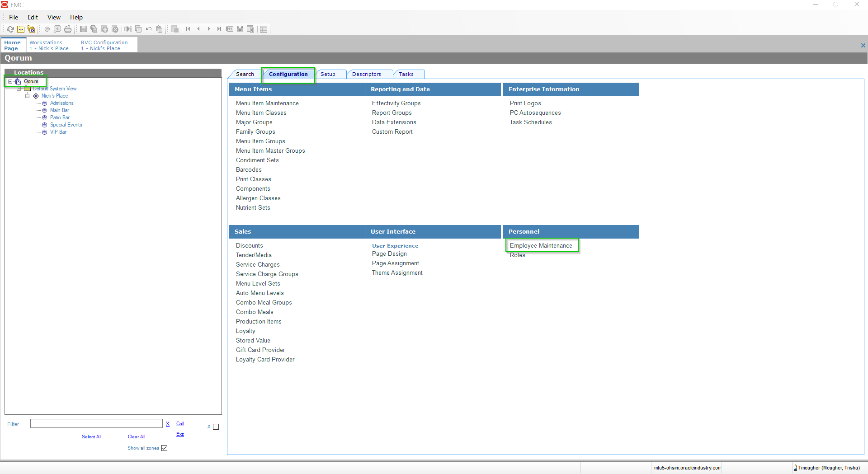The image size is (868, 474).
Task: Select the binoculars Find icon in the toolbar
Action: [x=240, y=29]
